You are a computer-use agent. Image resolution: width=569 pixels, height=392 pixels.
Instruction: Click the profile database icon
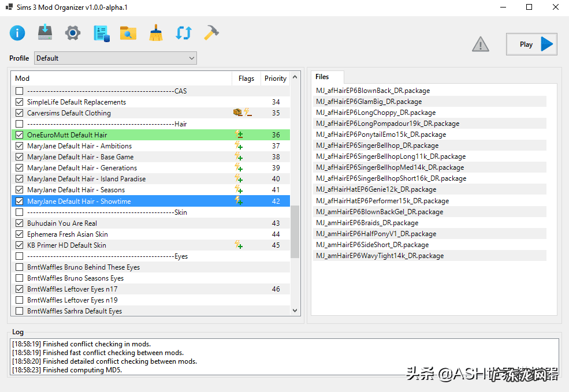[x=101, y=33]
